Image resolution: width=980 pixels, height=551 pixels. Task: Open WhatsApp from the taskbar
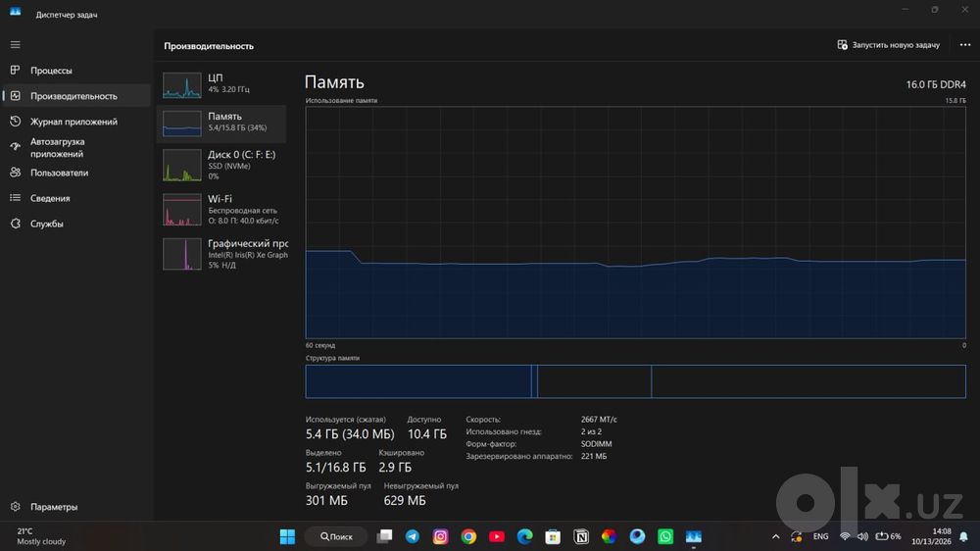coord(665,536)
